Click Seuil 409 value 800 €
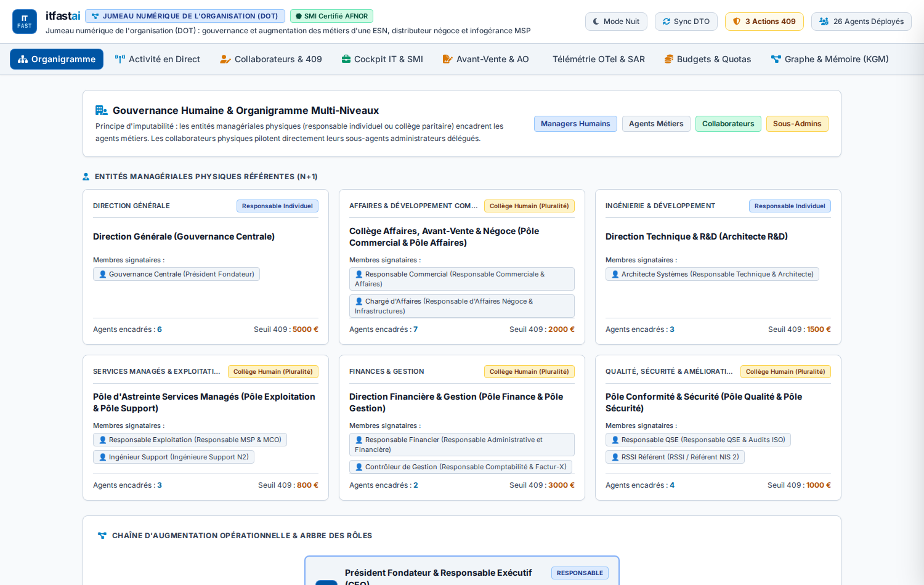 pos(307,485)
